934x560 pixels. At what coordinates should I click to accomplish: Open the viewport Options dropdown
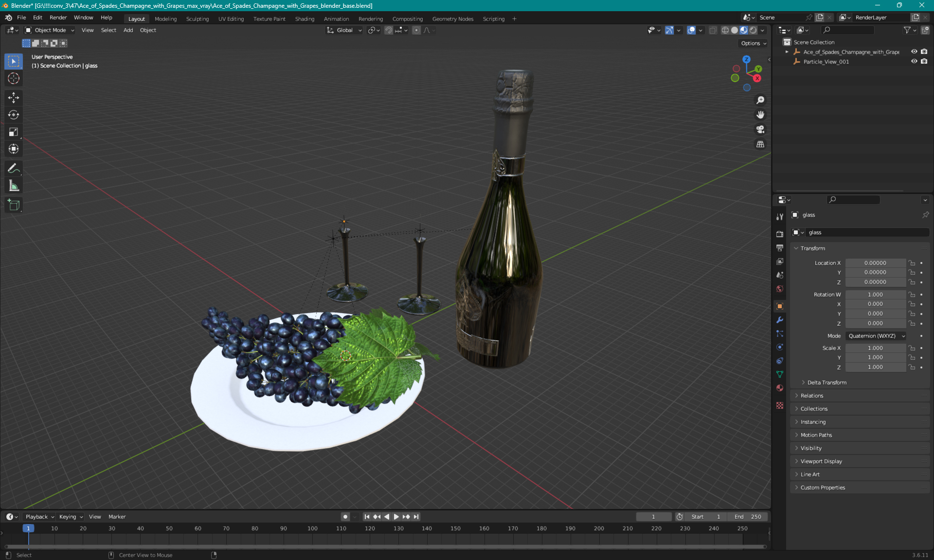[x=754, y=43]
